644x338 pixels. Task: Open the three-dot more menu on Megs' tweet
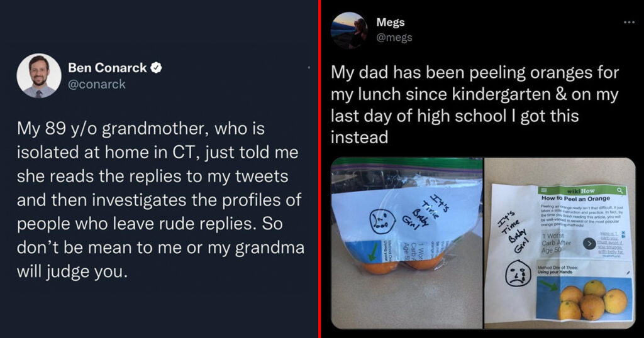(629, 22)
